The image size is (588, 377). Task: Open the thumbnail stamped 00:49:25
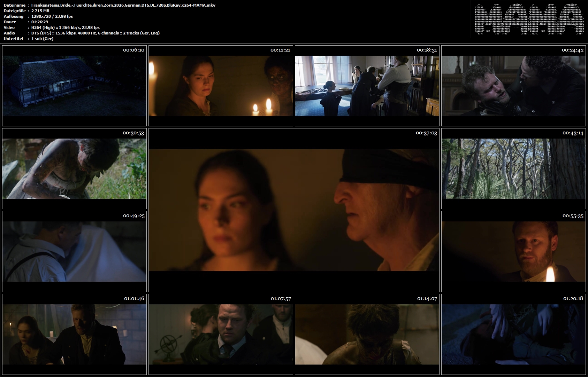(74, 251)
